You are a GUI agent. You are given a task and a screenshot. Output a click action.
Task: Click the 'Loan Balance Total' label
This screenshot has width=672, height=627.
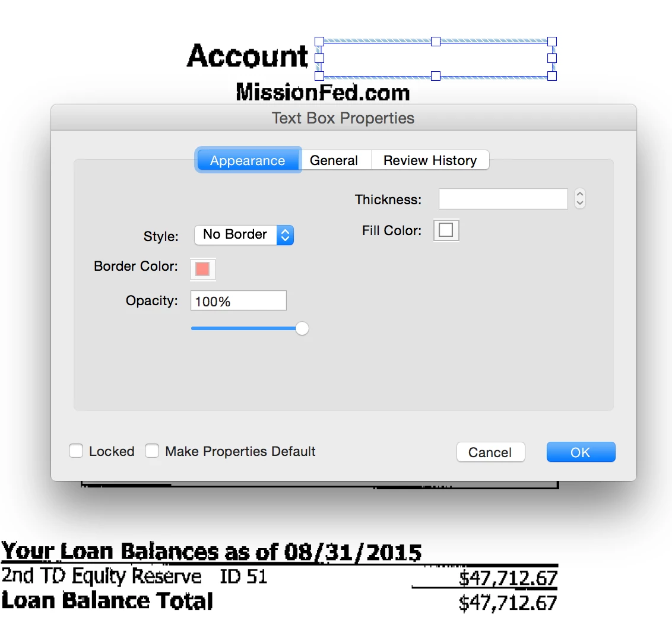(107, 600)
